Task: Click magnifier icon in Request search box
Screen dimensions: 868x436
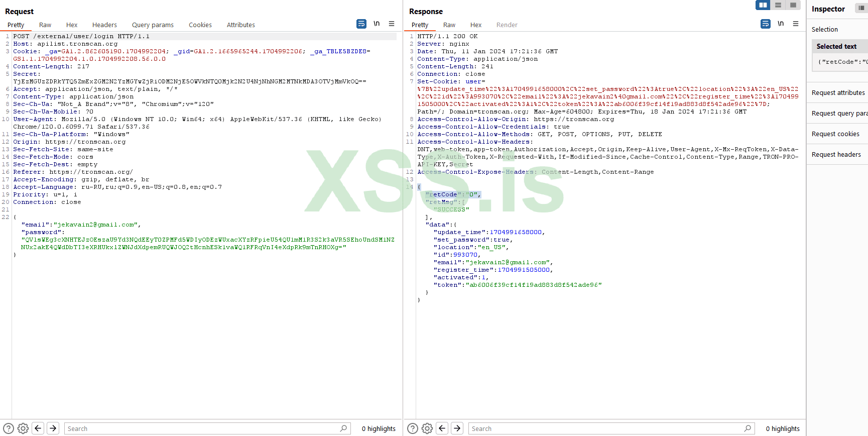Action: pyautogui.click(x=343, y=428)
